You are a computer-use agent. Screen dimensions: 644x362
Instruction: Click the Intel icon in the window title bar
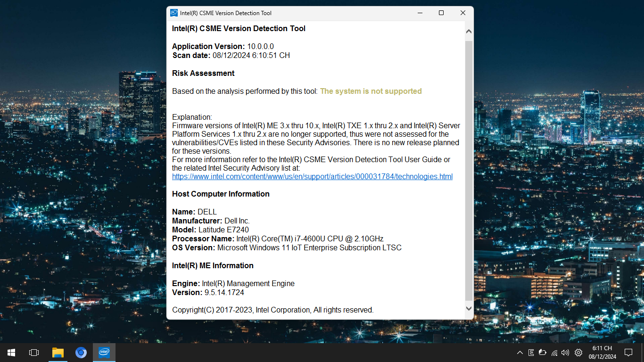coord(174,13)
